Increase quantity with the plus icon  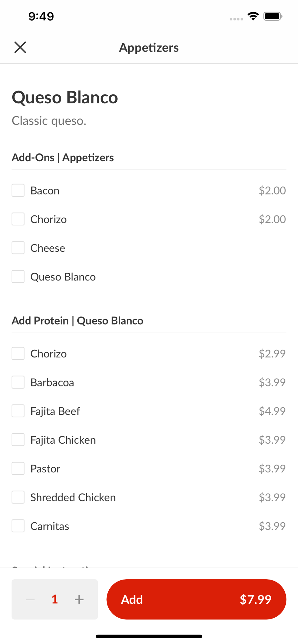pyautogui.click(x=79, y=599)
